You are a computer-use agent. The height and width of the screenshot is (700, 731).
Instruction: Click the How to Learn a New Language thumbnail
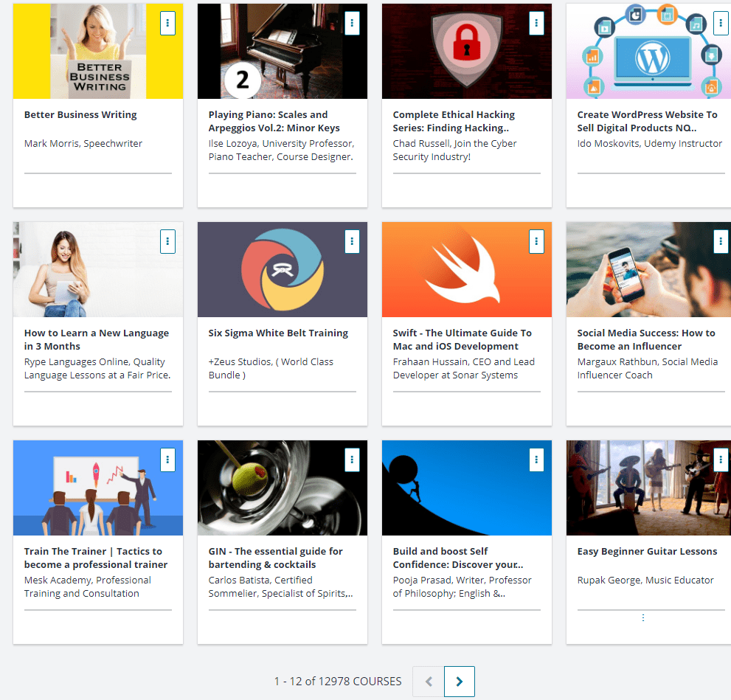(x=97, y=269)
